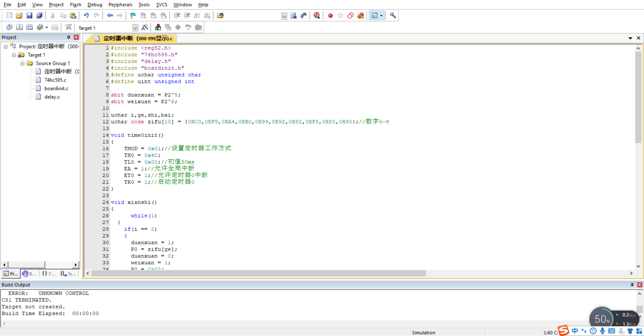Open the Debug menu

(x=95, y=5)
